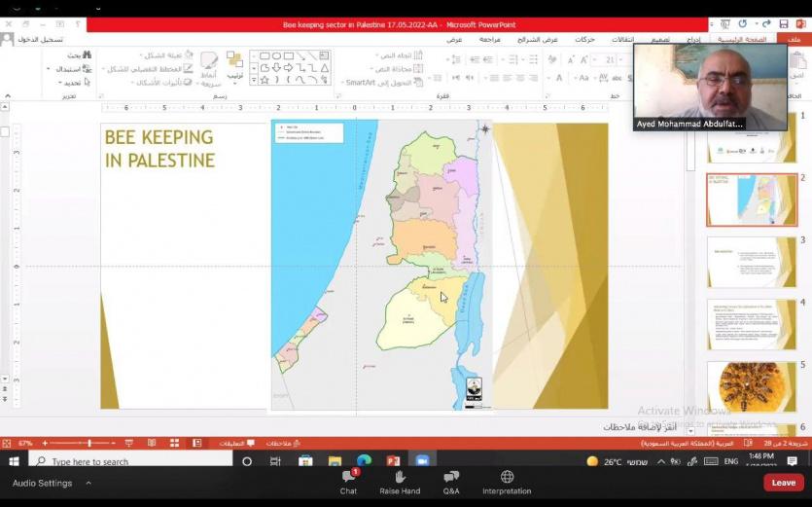
Task: Open the Interpretation globe icon
Action: pyautogui.click(x=507, y=477)
